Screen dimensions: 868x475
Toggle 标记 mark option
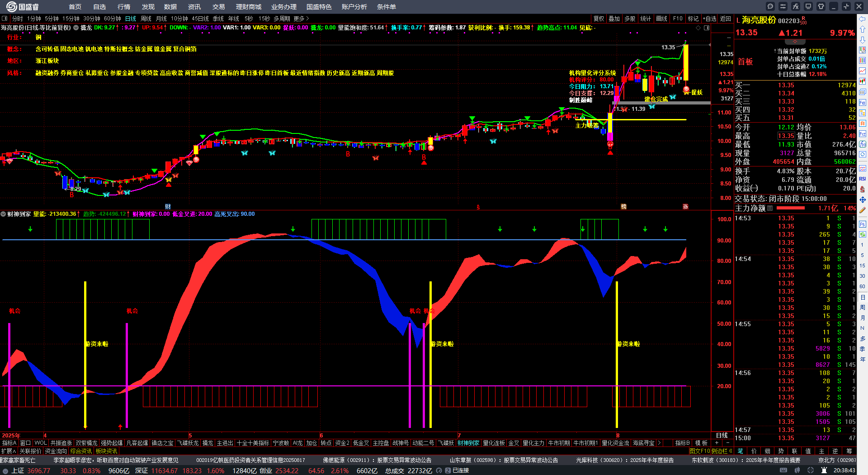coord(693,19)
